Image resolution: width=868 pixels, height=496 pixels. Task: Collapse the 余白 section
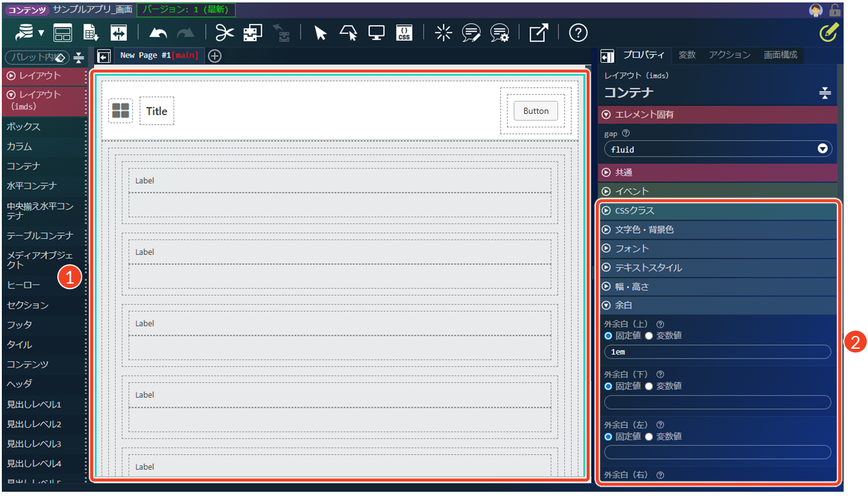coord(718,306)
